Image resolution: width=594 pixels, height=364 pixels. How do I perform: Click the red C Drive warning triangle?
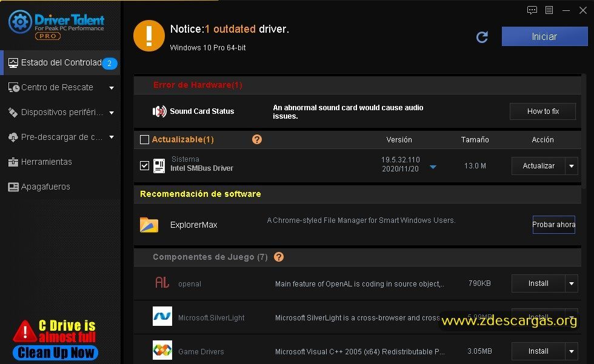coord(25,331)
